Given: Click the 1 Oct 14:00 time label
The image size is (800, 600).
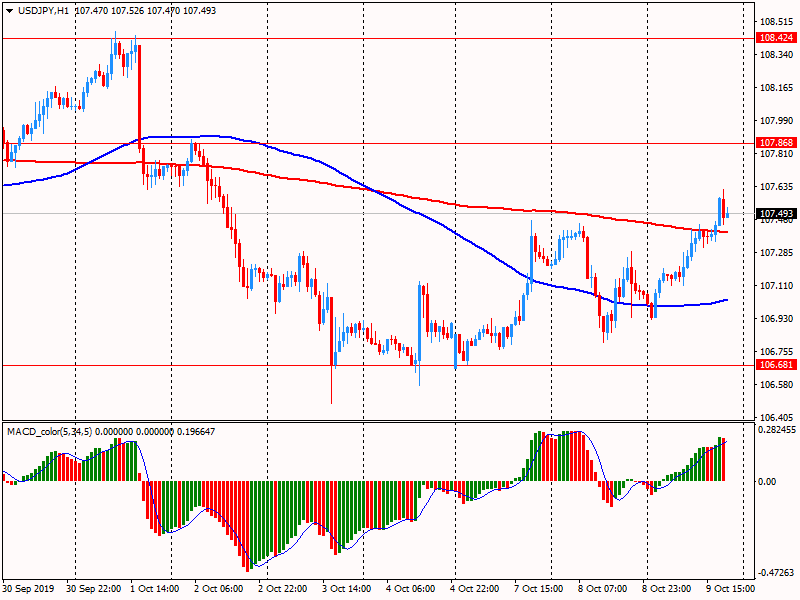Looking at the screenshot, I should tap(155, 589).
